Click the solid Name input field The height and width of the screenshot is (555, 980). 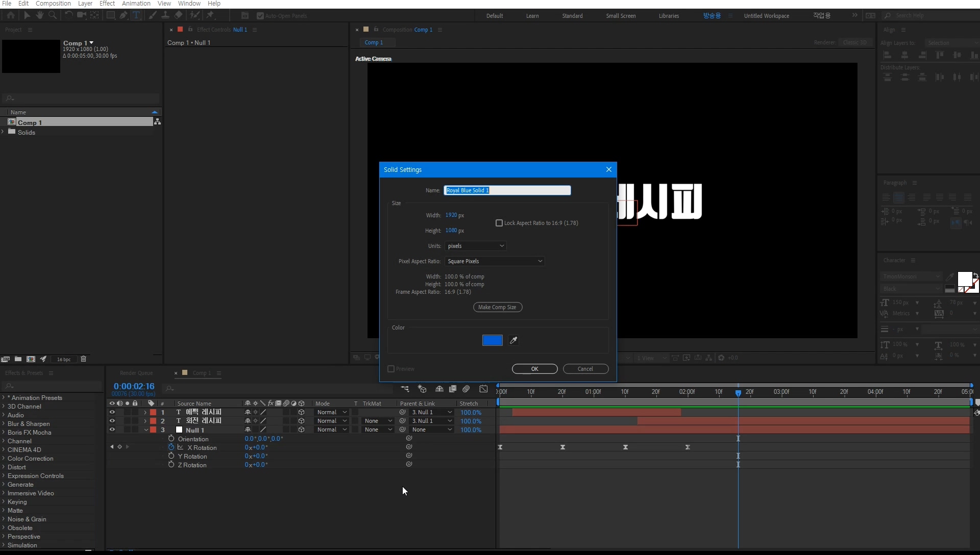click(507, 190)
